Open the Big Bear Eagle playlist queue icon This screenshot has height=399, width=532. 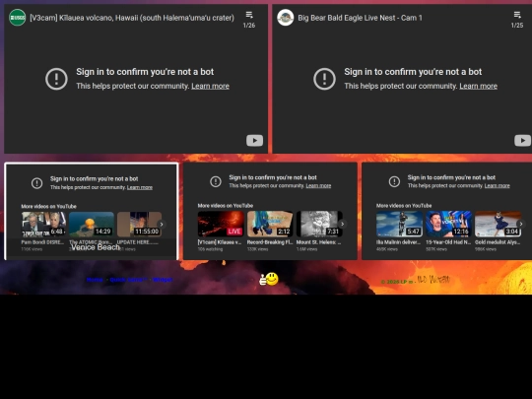517,15
